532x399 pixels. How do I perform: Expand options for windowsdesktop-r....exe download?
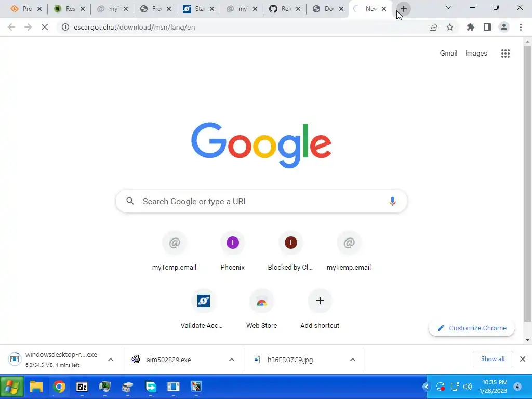111,360
